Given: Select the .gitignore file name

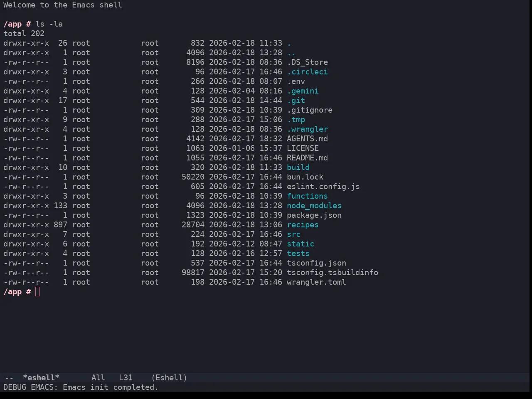Looking at the screenshot, I should click(x=310, y=110).
